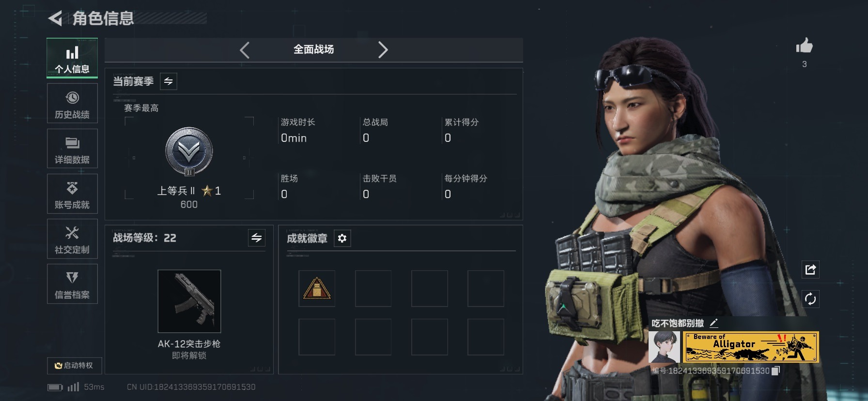Open the 详细数据 tab
868x401 pixels.
click(x=72, y=148)
